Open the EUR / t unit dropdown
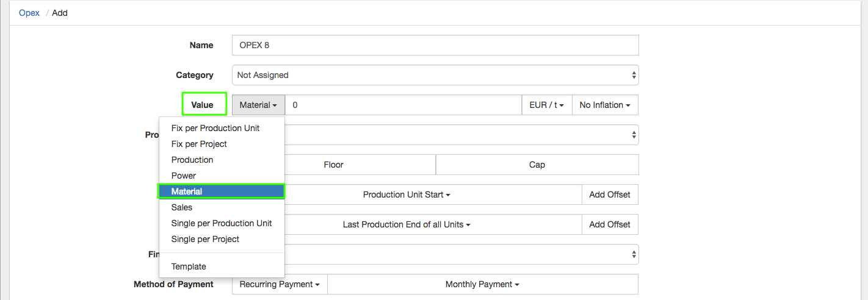The image size is (868, 300). click(546, 105)
